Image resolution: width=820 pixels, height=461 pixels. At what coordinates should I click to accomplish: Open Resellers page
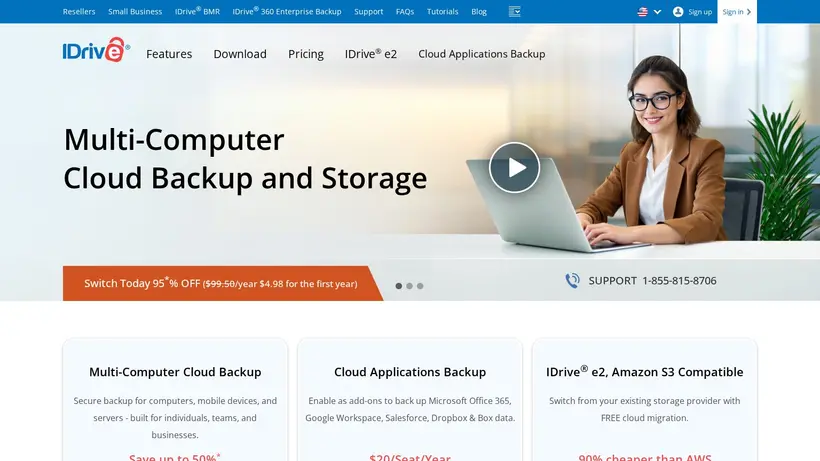pos(79,11)
